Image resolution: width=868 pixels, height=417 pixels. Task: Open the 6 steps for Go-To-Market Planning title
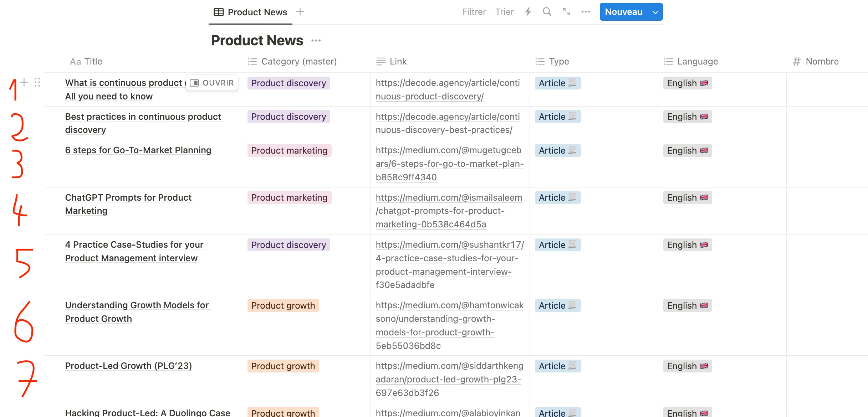click(138, 150)
